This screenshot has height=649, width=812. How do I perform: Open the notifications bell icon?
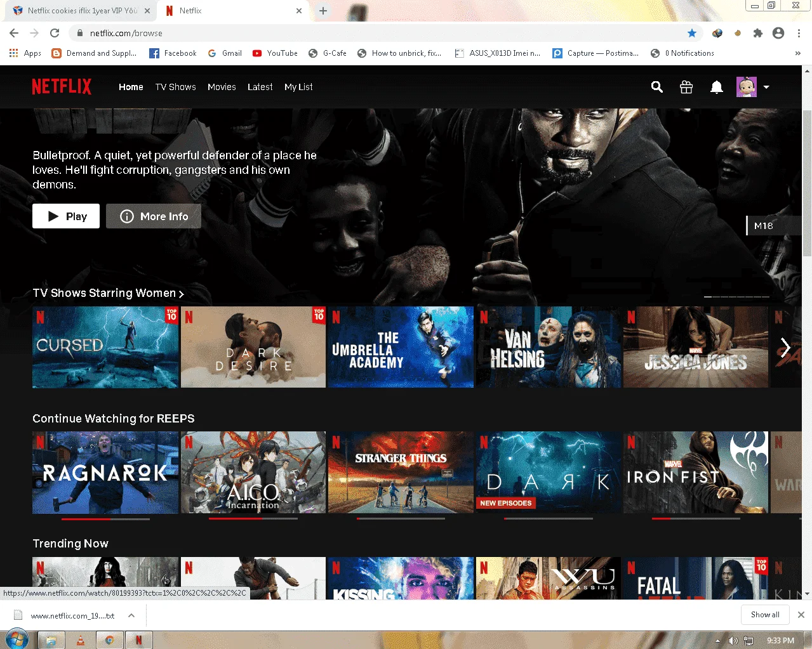click(716, 87)
